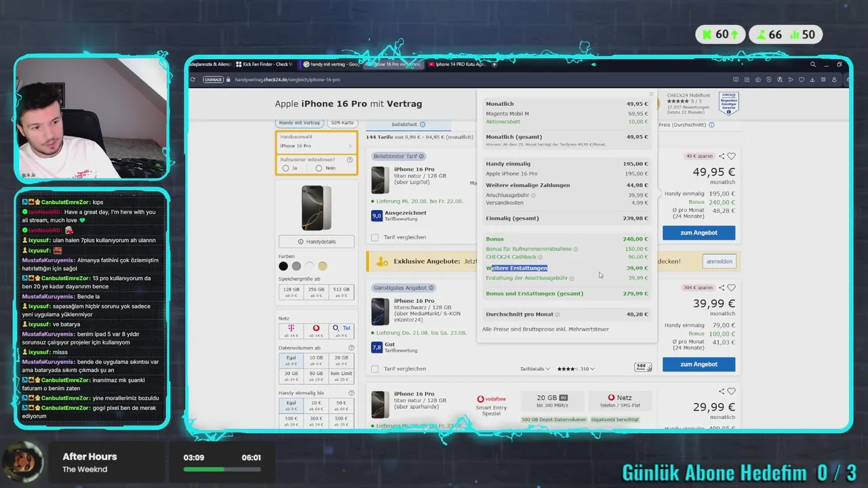This screenshot has width=868, height=488.
Task: Open browser profile account icon
Action: pyautogui.click(x=834, y=79)
